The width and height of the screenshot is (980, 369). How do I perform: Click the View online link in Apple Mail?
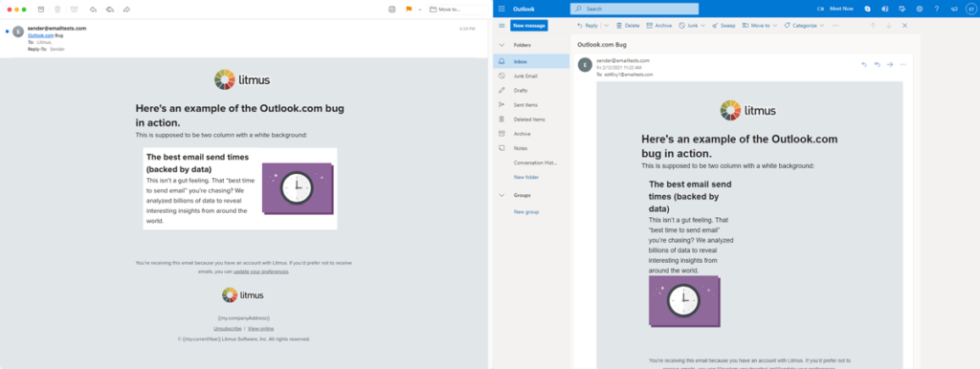click(x=260, y=329)
